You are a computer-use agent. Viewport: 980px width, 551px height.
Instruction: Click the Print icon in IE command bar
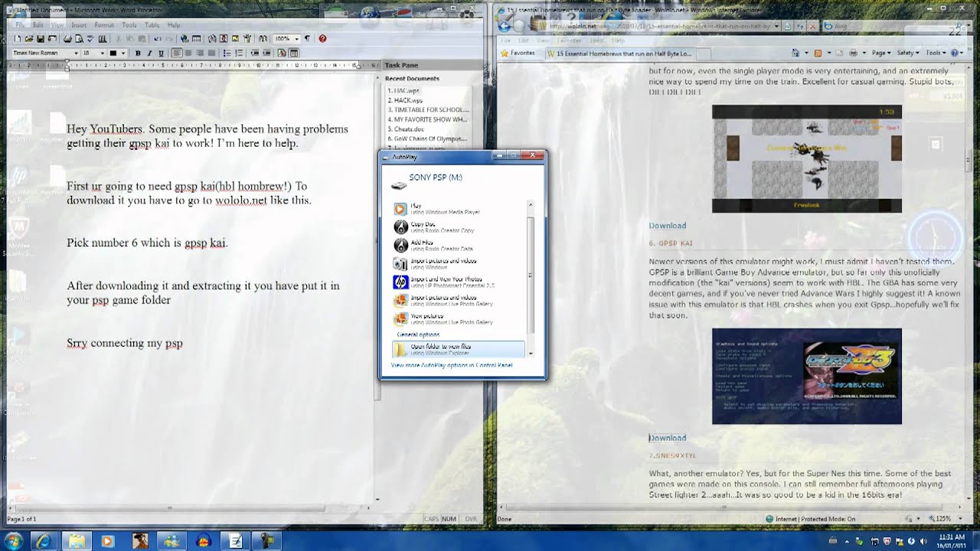pyautogui.click(x=854, y=53)
